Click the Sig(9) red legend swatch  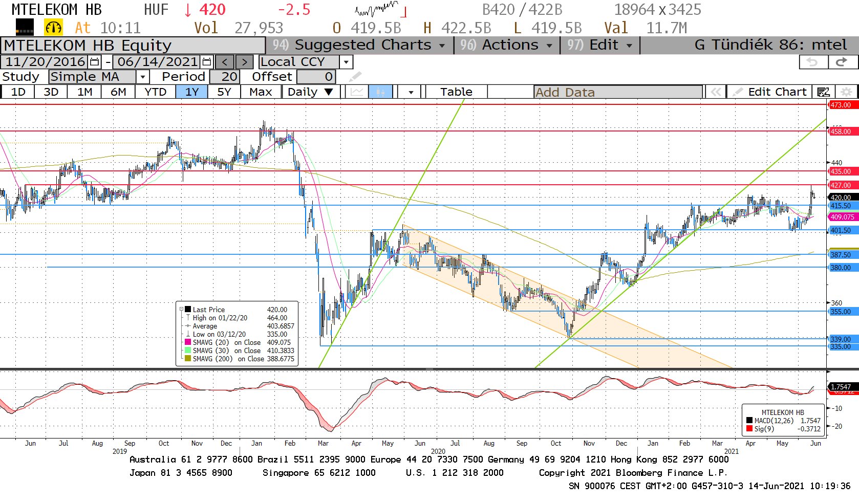[x=749, y=429]
